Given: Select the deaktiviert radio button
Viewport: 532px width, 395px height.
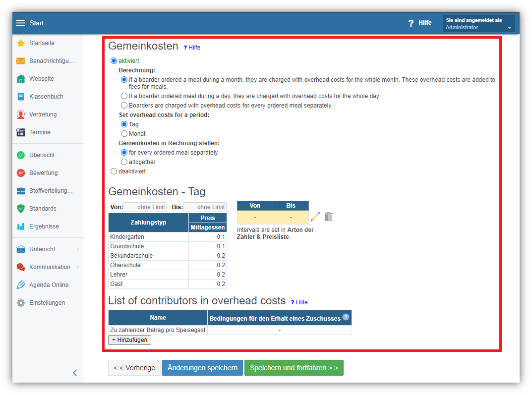Looking at the screenshot, I should click(x=114, y=171).
